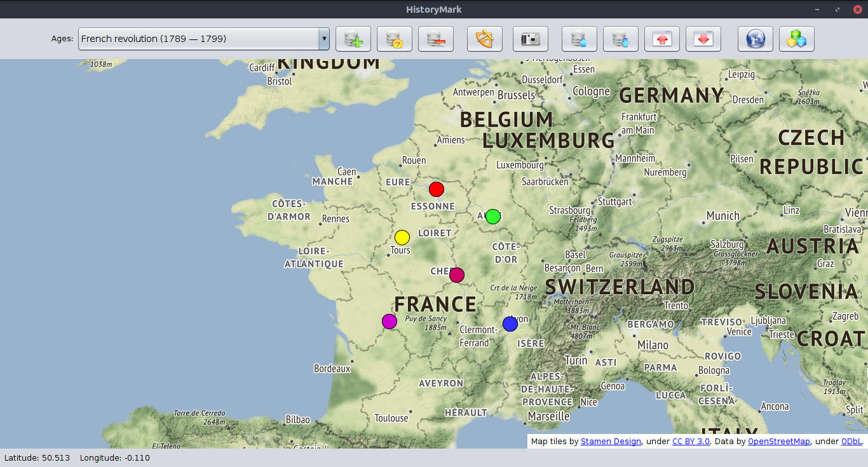Click the window red up-arrow button

point(662,39)
